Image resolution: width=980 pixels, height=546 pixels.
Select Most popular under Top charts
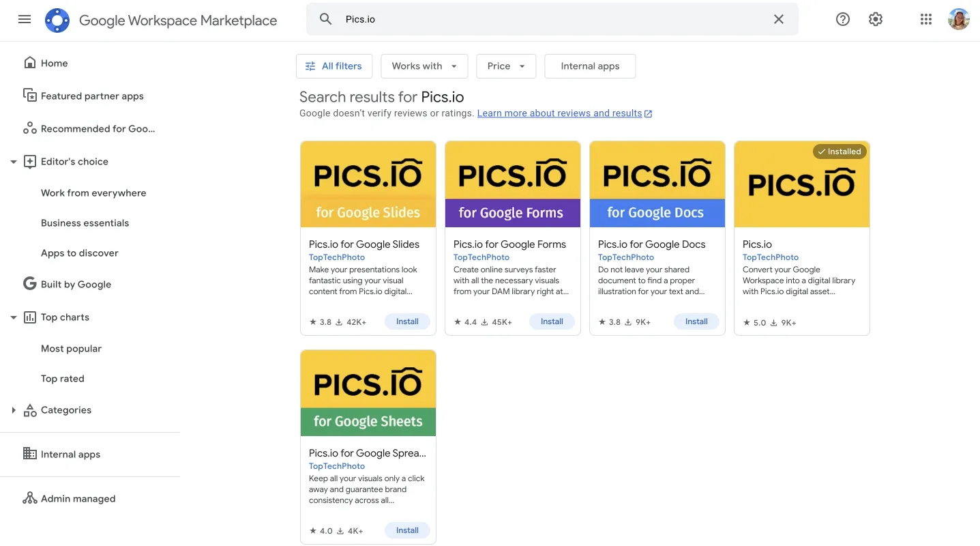[71, 348]
